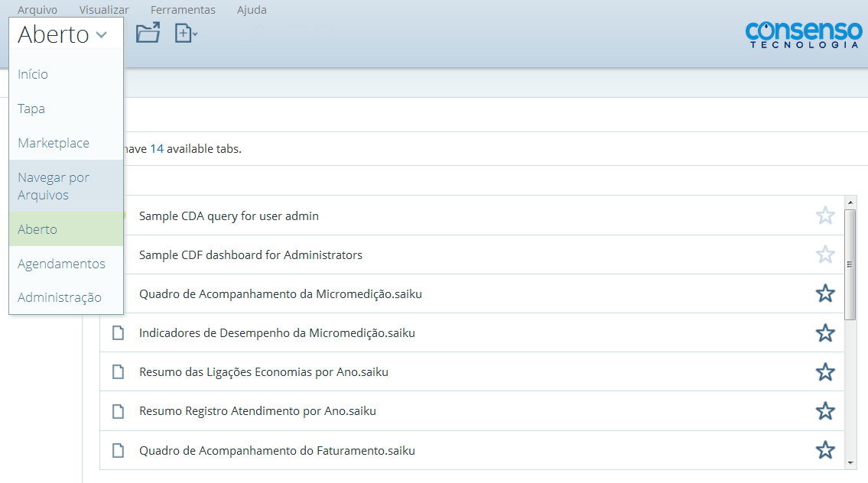The image size is (868, 483).
Task: Click the file icon beside Indicadores de Desempenho da Micromedição.saiku
Action: coord(117,332)
